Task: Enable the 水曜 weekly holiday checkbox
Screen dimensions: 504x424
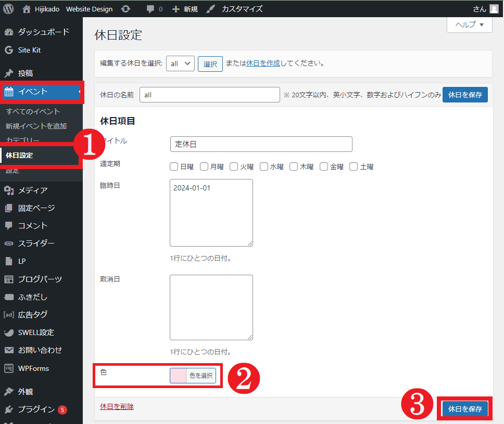Action: click(264, 166)
